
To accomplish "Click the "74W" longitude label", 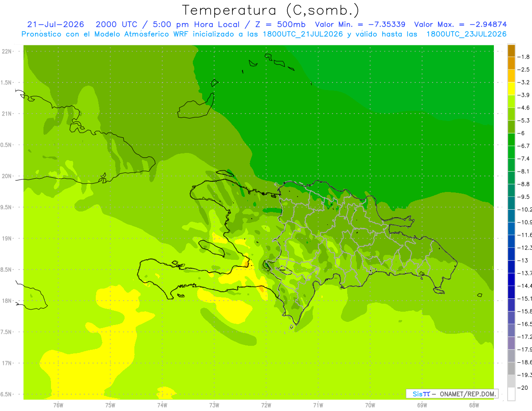I will click(x=162, y=405).
